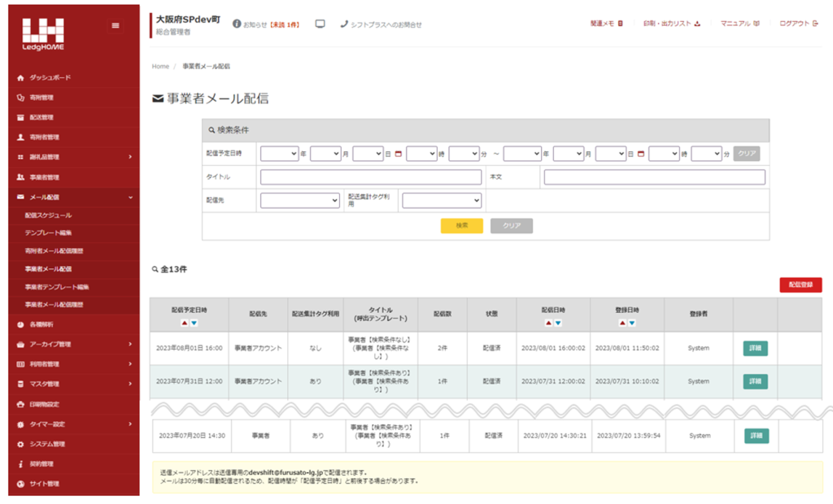833x504 pixels.
Task: Sort 配信予定日時 ascending with the red arrow
Action: coord(184,323)
